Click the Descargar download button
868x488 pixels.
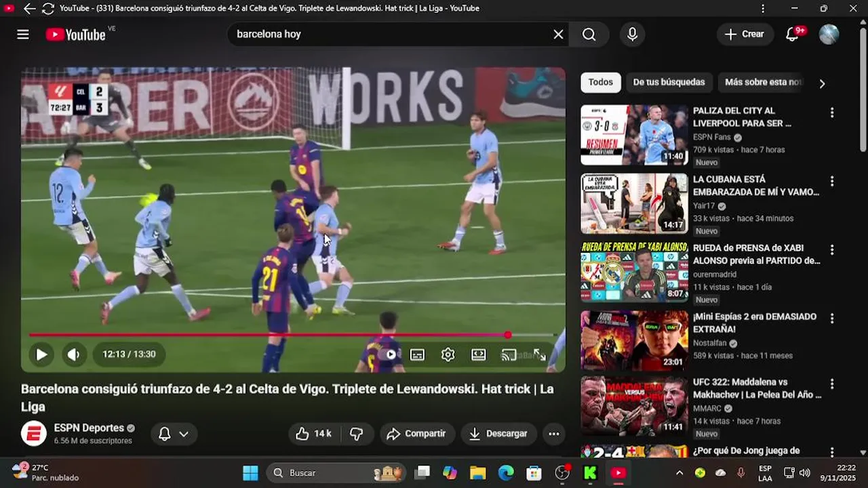(x=498, y=434)
